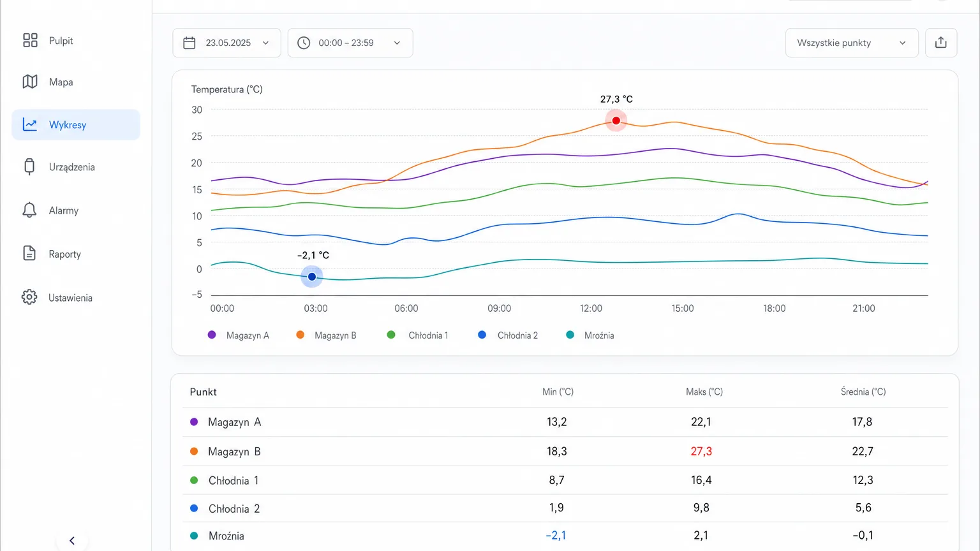Click the red 27,3 °C peak marker
Screen dimensions: 980x551
[616, 121]
